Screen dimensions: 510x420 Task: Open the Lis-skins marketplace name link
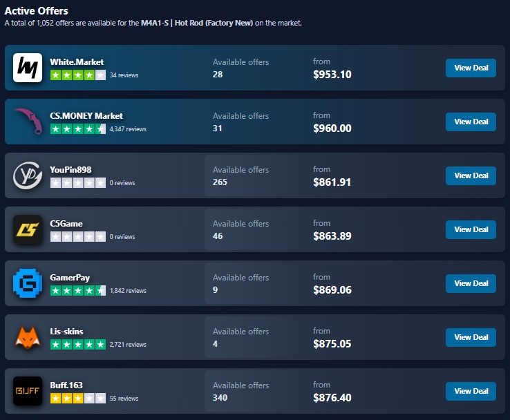pos(67,332)
